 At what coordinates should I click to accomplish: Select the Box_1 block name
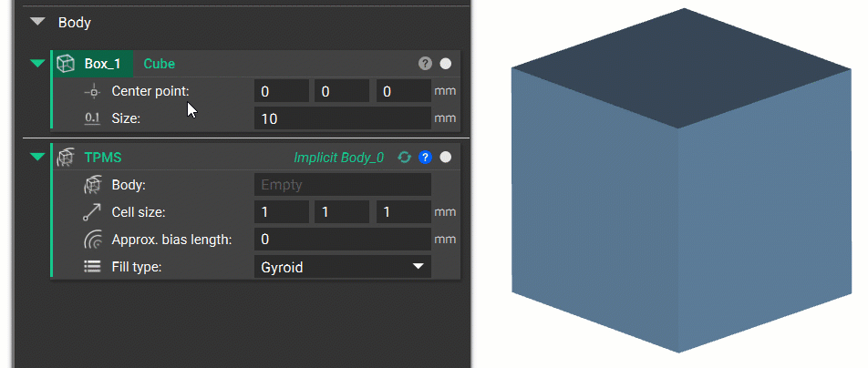(x=102, y=64)
